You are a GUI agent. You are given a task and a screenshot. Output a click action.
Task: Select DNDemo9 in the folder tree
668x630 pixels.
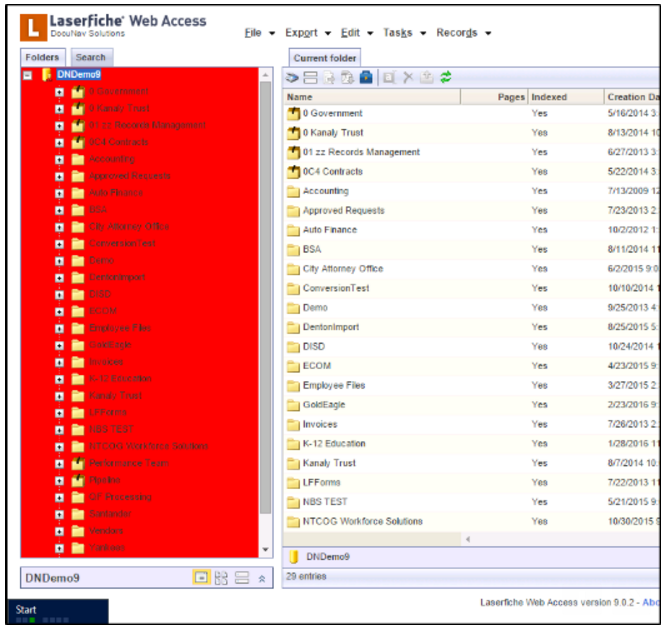coord(79,75)
